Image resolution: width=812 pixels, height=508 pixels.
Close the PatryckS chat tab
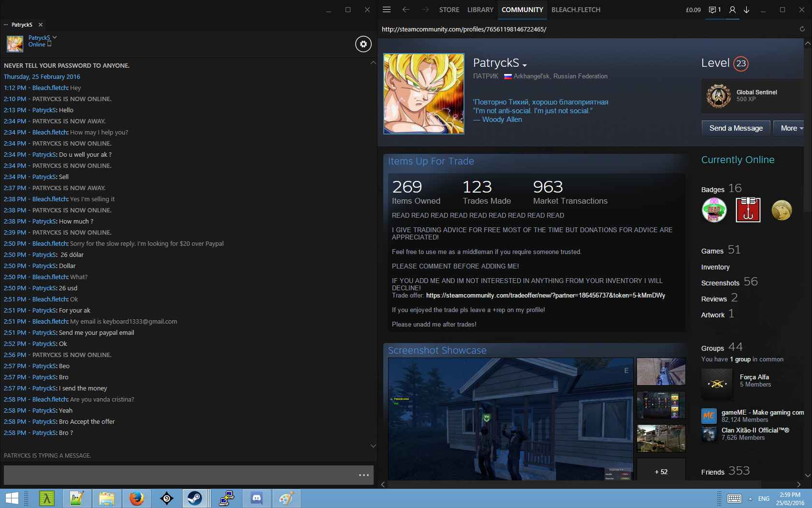click(41, 25)
